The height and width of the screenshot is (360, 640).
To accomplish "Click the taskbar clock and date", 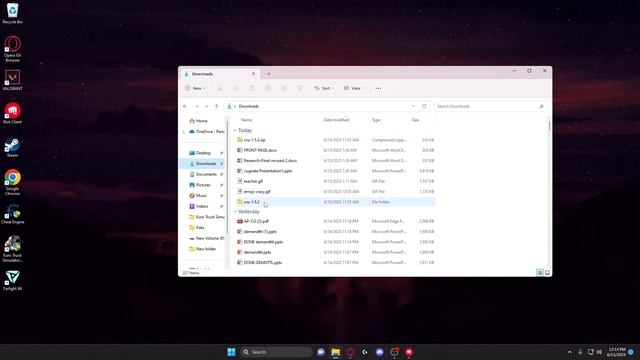I will point(616,352).
